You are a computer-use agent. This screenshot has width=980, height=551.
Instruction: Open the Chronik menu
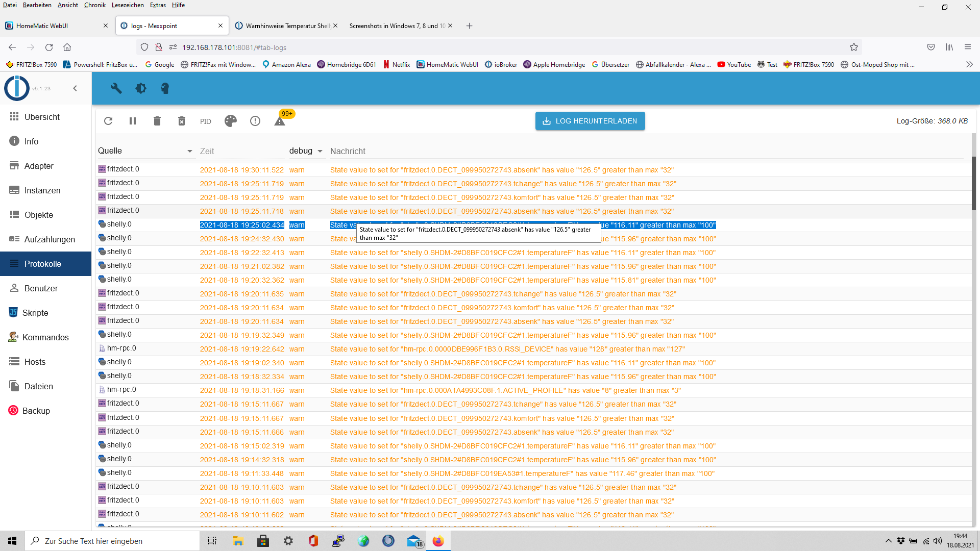[x=95, y=5]
